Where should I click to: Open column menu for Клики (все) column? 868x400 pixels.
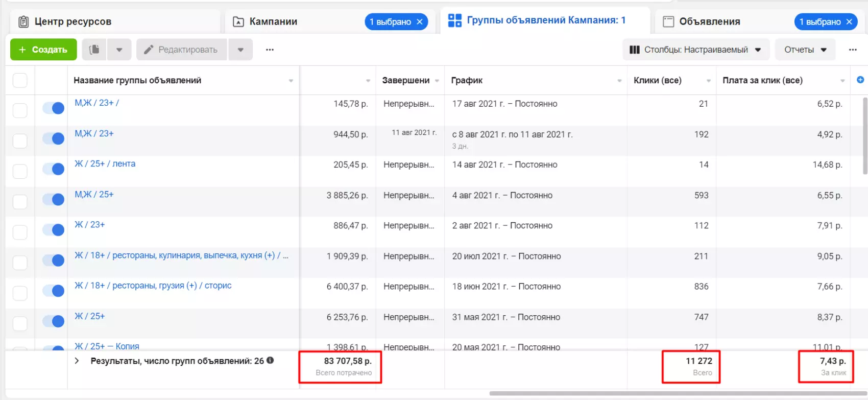point(709,81)
